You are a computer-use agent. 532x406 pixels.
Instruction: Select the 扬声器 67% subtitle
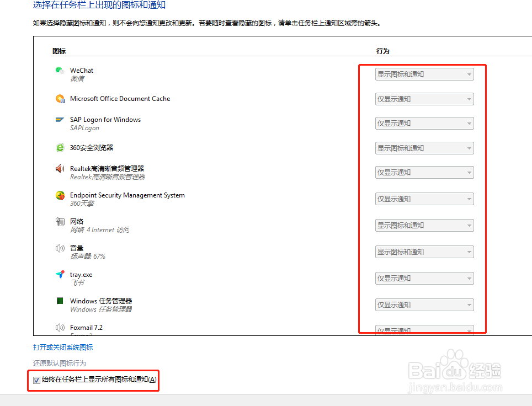click(x=88, y=257)
